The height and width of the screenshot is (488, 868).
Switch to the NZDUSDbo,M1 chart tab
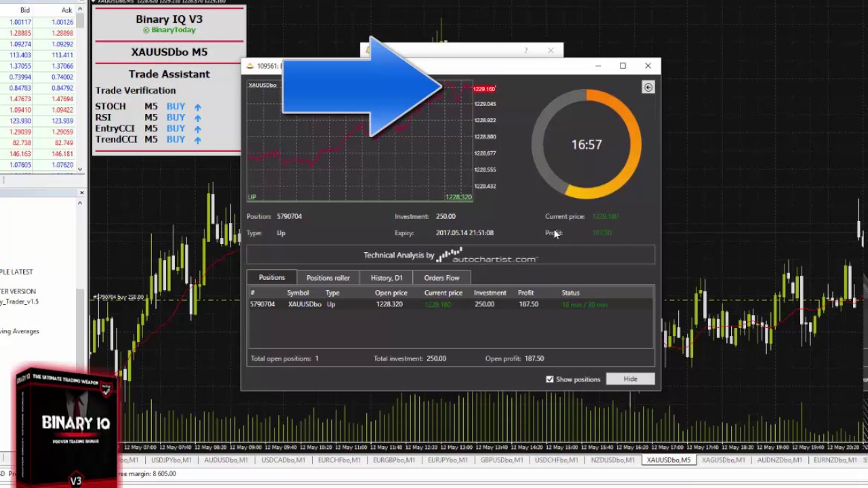pos(612,460)
